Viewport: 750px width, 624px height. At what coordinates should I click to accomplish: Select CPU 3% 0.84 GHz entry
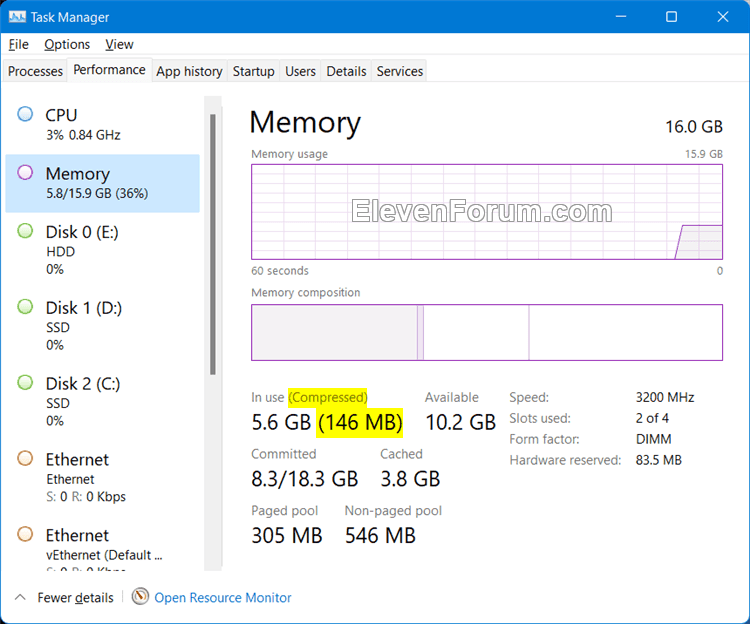click(x=102, y=124)
